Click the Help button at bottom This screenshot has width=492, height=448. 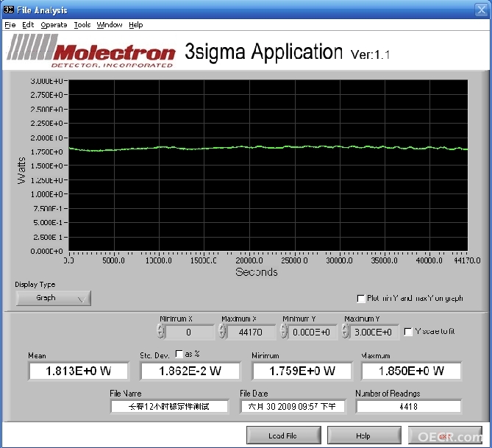(364, 435)
